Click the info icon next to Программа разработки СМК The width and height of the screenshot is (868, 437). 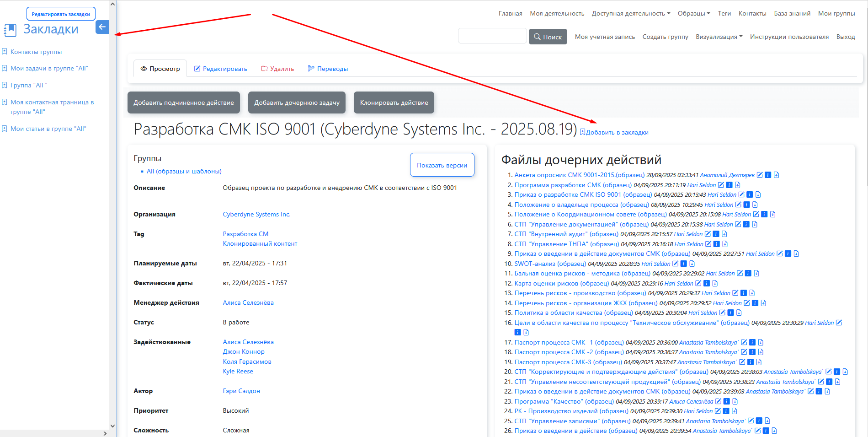pos(730,185)
